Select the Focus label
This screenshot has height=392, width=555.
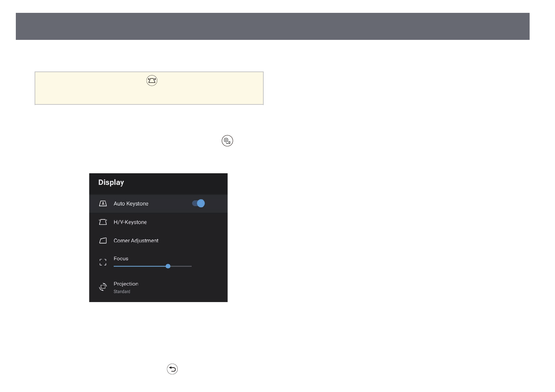tap(121, 259)
